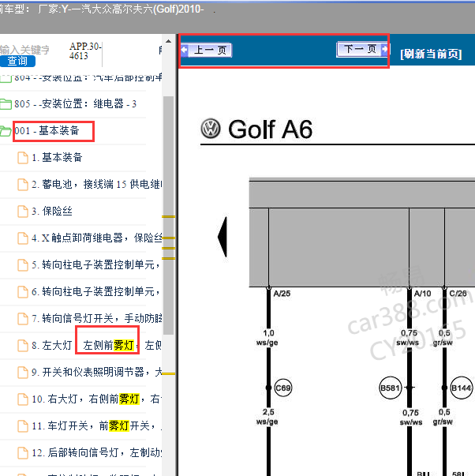The width and height of the screenshot is (475, 476).
Task: Click the document icon beside item 11 车灯开关
Action: click(23, 426)
